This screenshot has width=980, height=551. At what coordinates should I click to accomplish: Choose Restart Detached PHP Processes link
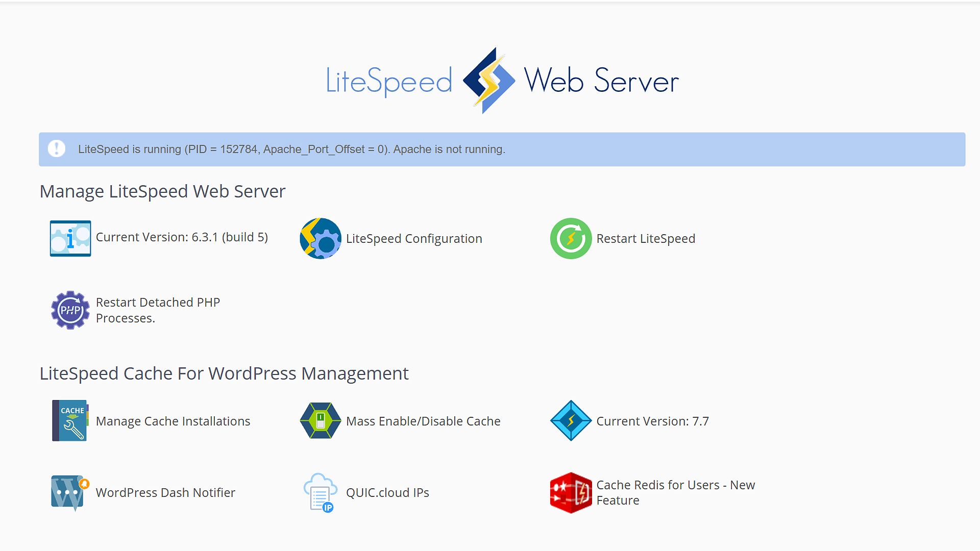pyautogui.click(x=158, y=310)
